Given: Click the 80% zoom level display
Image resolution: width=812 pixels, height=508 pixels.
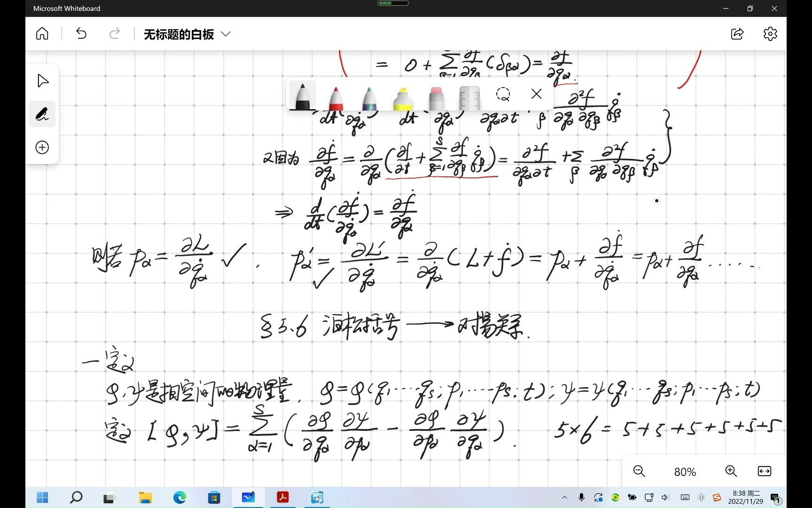Looking at the screenshot, I should click(x=685, y=472).
